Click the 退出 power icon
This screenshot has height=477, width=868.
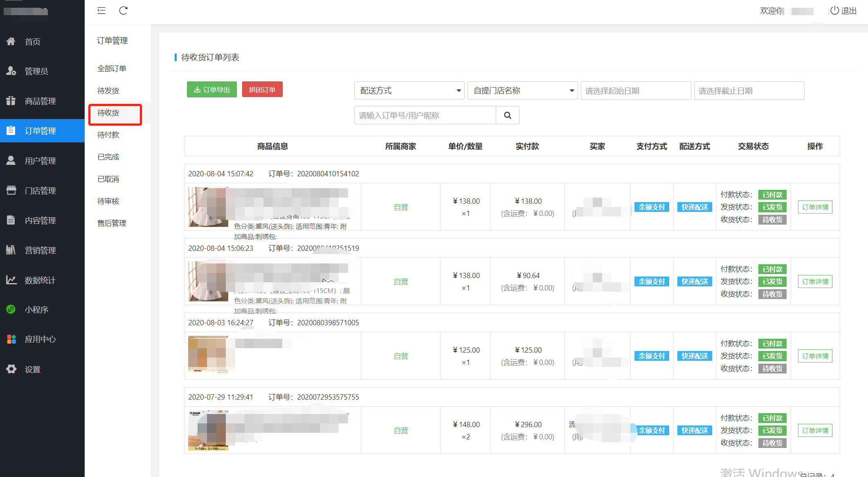(x=834, y=11)
